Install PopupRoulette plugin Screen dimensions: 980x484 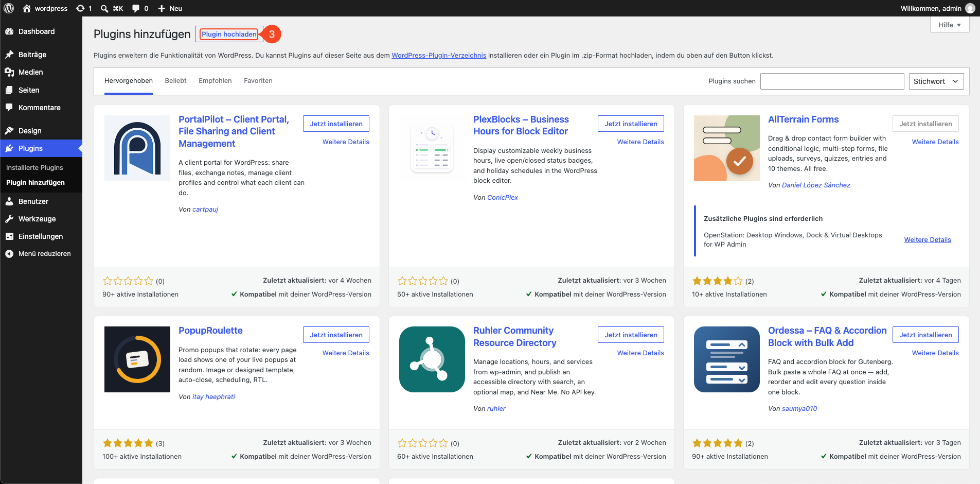[x=336, y=335]
